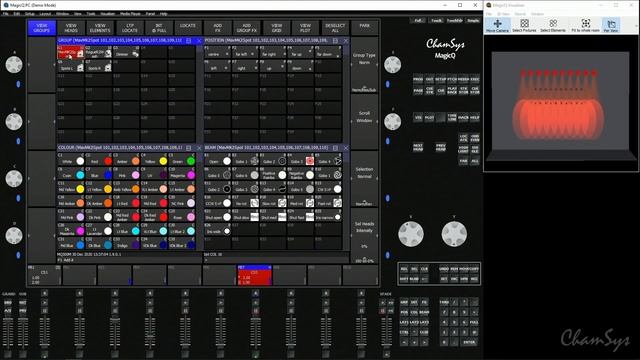This screenshot has height=360, width=640.
Task: Maximize the BEAM window pane
Action: tap(335, 148)
